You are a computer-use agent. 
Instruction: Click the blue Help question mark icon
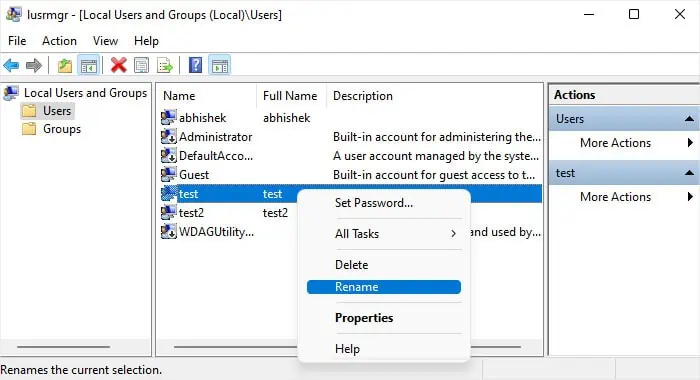[196, 65]
